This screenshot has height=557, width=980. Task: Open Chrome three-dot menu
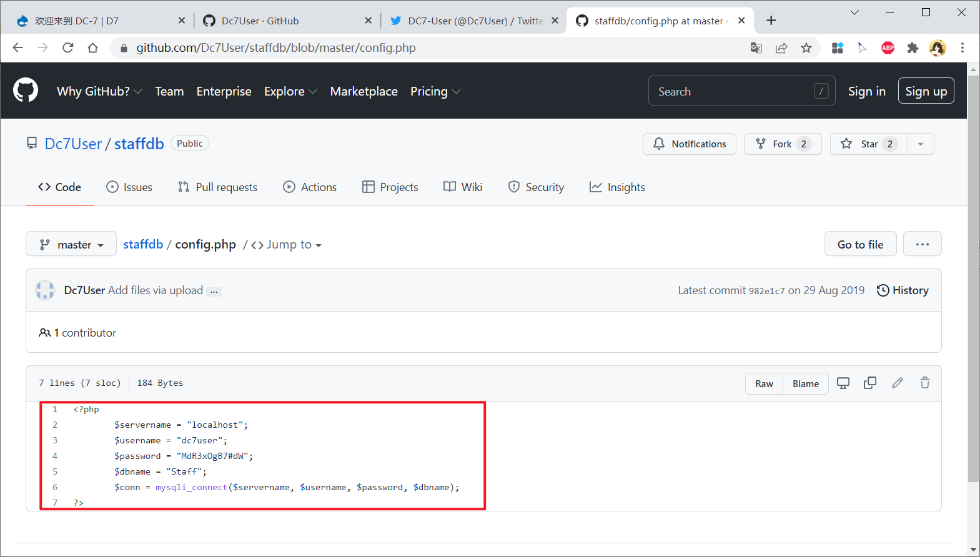click(963, 47)
